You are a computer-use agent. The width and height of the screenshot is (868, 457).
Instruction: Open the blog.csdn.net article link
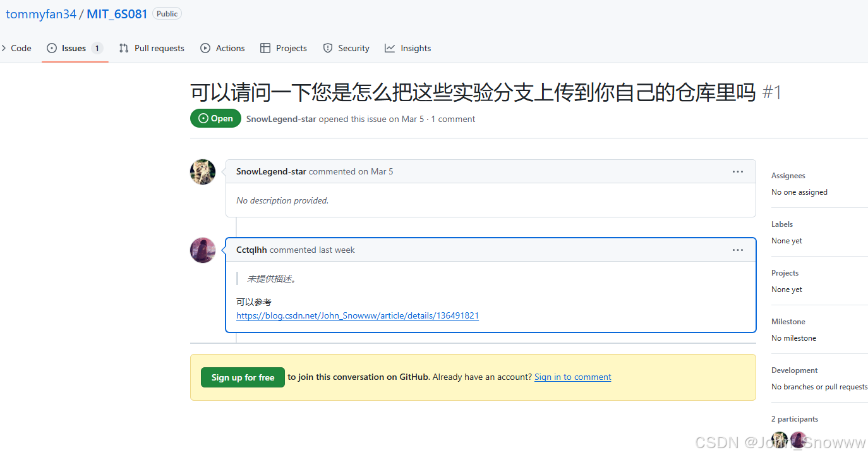(x=357, y=315)
